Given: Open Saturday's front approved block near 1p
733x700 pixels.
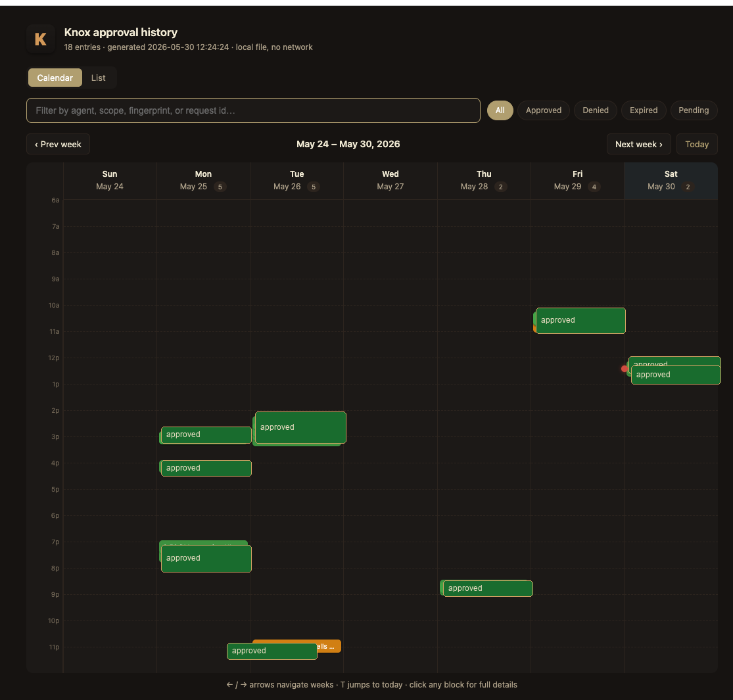Looking at the screenshot, I should (676, 375).
